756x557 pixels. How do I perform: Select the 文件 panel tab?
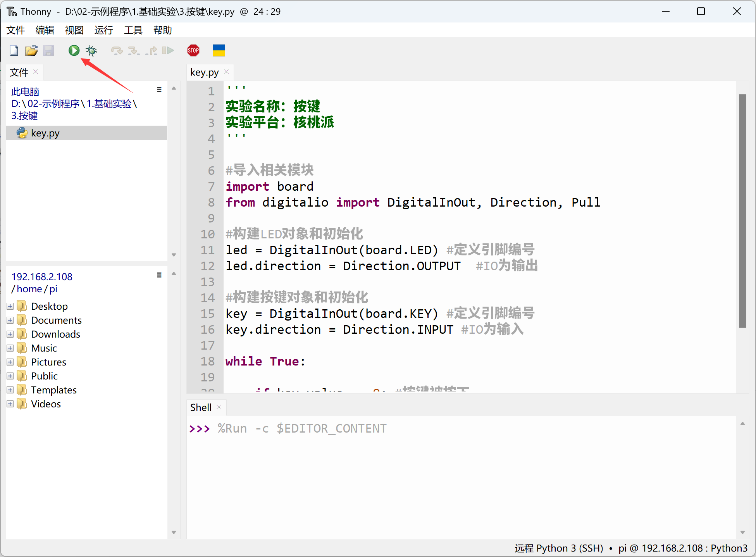pos(19,72)
